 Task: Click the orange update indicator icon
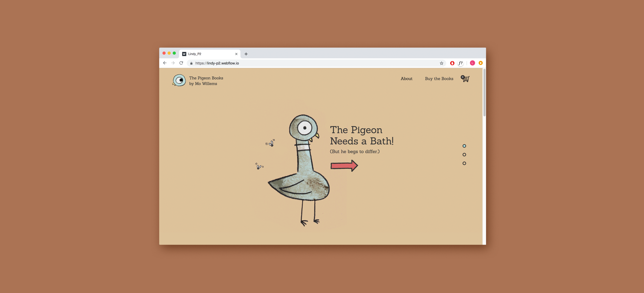(x=481, y=63)
